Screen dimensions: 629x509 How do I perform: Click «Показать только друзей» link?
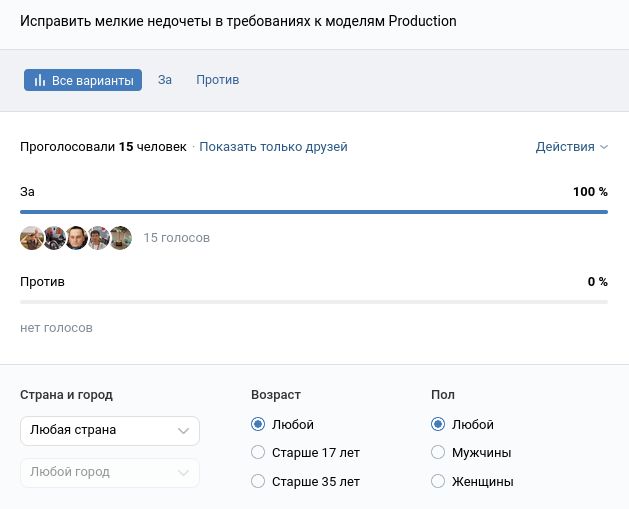coord(273,147)
